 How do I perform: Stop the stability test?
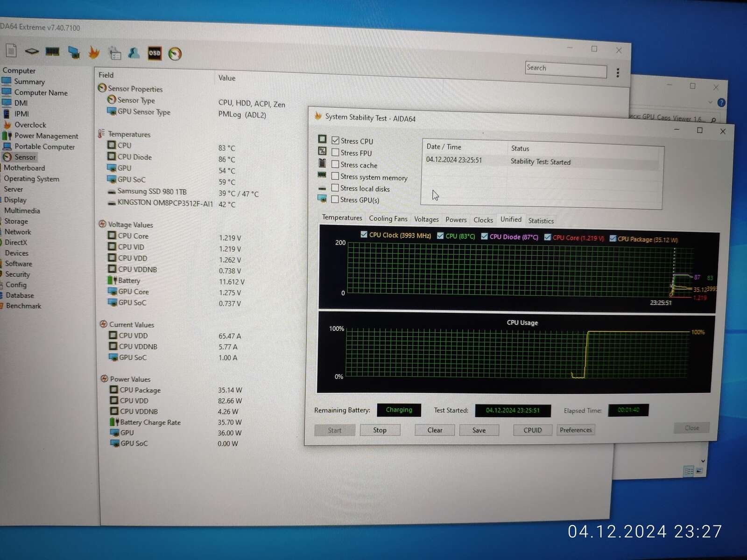click(380, 430)
